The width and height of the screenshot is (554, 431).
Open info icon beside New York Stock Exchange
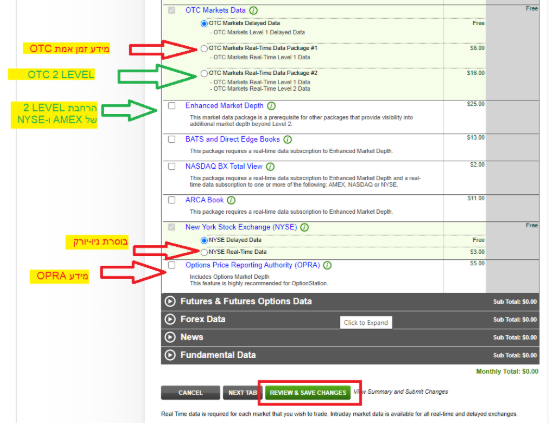click(x=305, y=228)
